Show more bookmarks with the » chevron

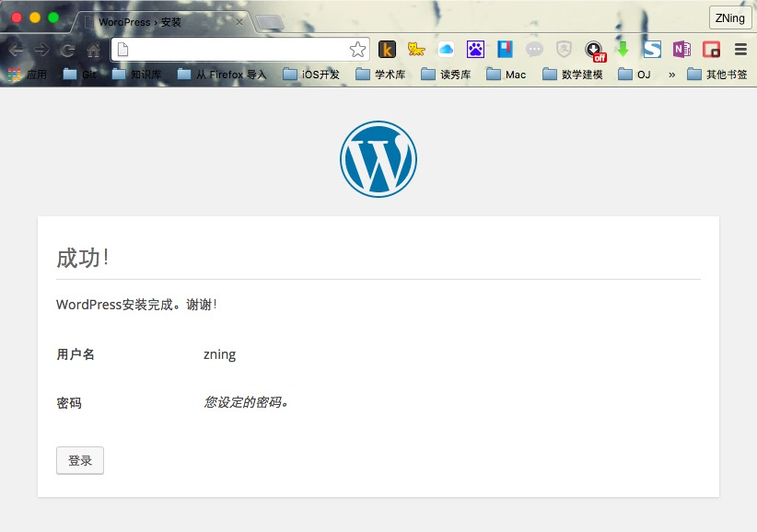pyautogui.click(x=671, y=75)
